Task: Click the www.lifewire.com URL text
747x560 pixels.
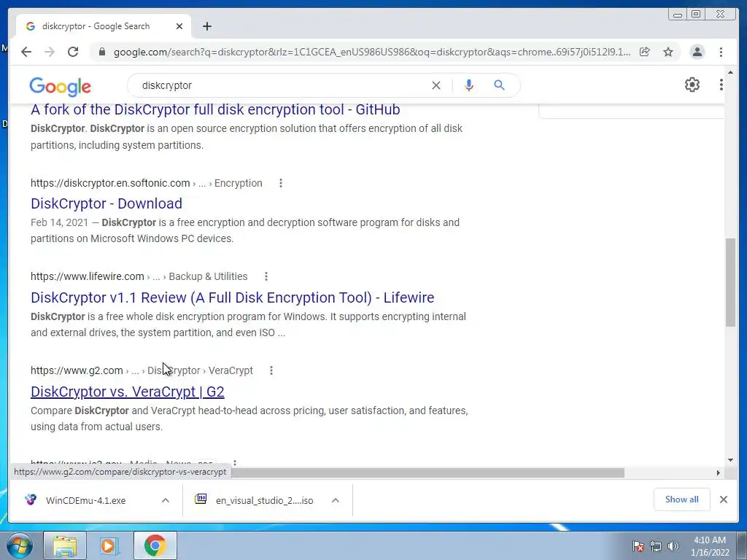Action: pyautogui.click(x=88, y=276)
